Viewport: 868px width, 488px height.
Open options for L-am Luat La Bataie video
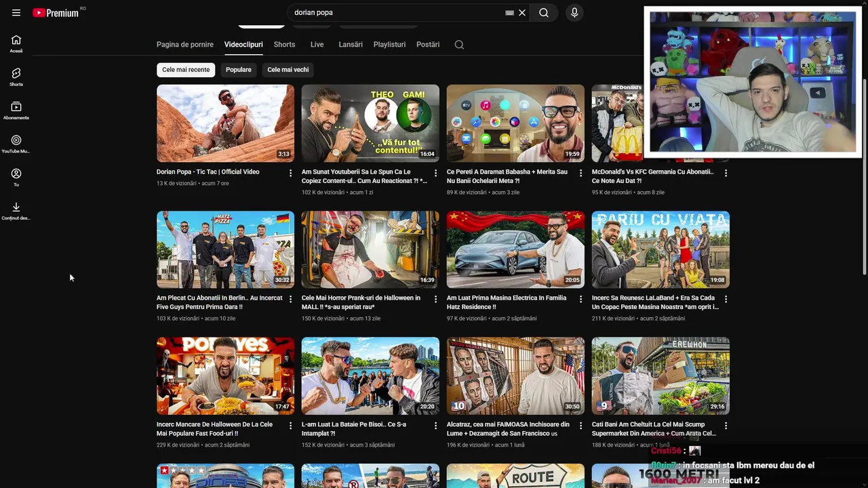tap(435, 426)
